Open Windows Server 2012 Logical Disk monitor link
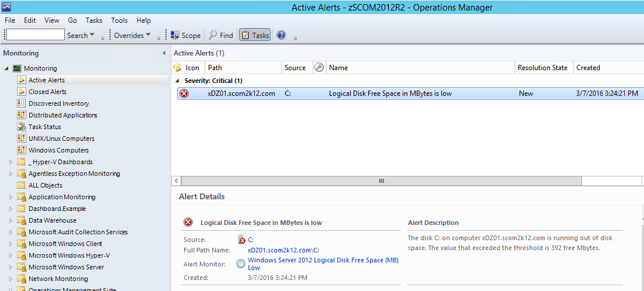 [323, 264]
